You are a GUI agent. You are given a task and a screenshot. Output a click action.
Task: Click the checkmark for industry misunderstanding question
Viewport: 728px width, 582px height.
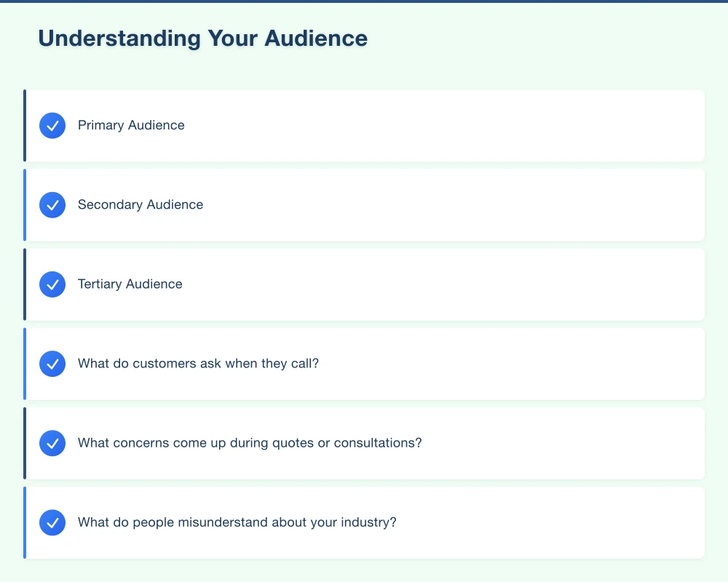tap(52, 522)
